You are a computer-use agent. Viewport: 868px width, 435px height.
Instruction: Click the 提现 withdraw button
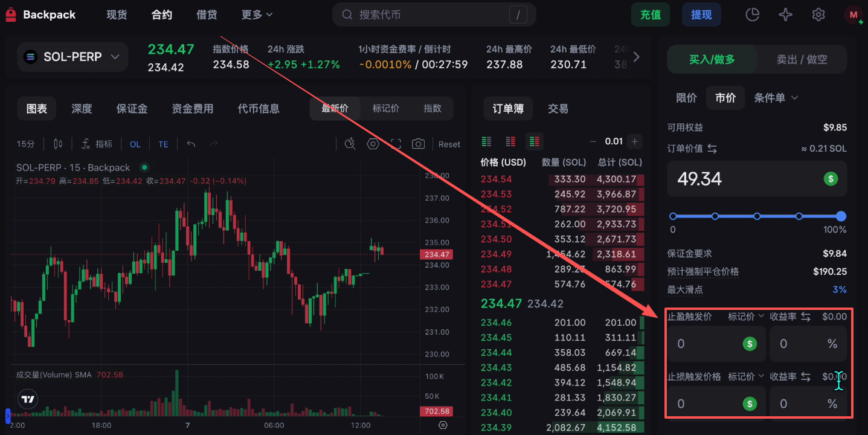[x=701, y=14]
